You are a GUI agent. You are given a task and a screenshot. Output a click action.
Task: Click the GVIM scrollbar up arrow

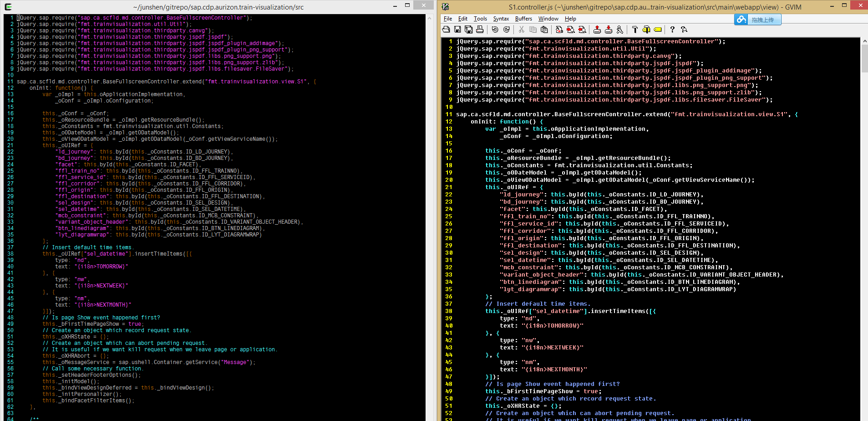[865, 41]
